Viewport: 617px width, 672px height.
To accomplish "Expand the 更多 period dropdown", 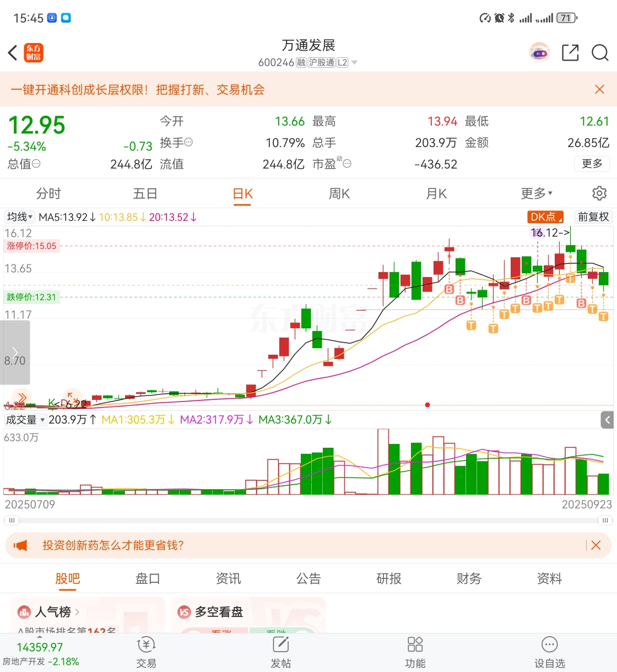I will pyautogui.click(x=536, y=193).
